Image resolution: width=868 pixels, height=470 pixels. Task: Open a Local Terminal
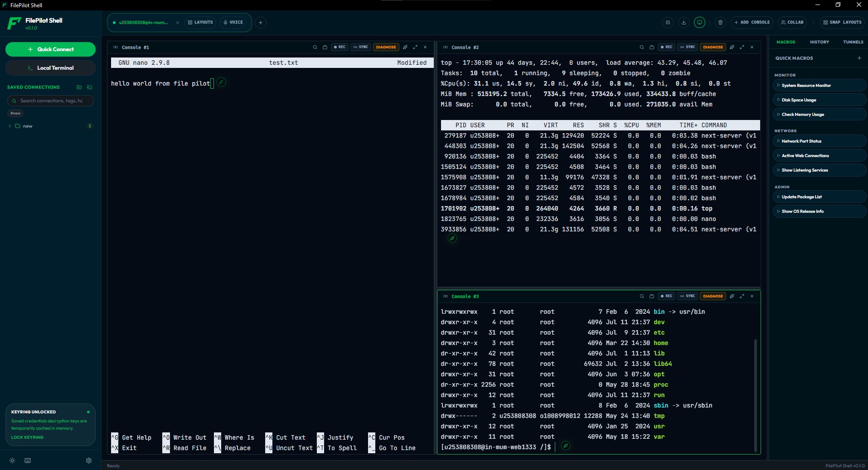(x=50, y=68)
